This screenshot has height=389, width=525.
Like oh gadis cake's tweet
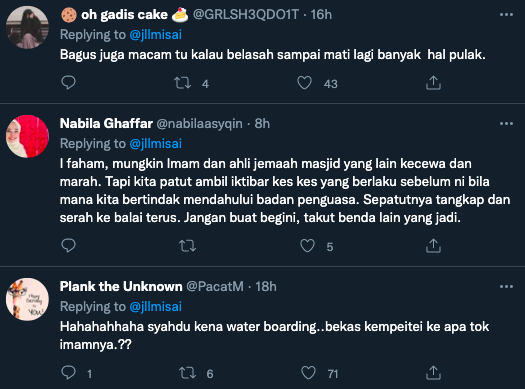click(304, 83)
